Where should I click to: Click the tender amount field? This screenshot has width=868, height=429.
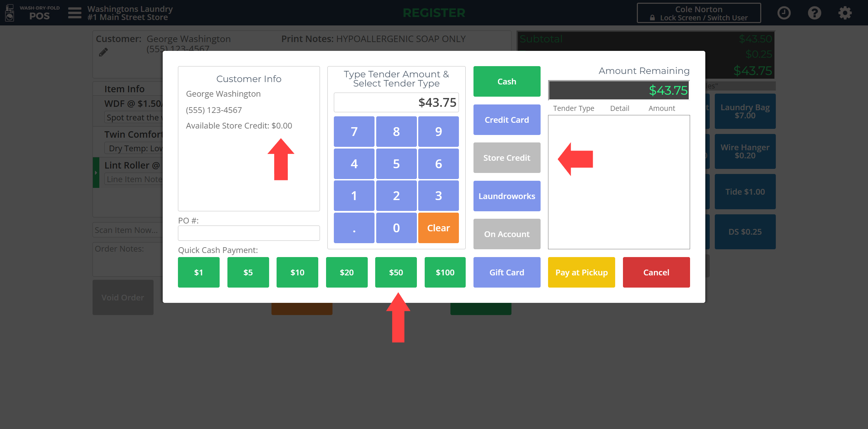(396, 102)
